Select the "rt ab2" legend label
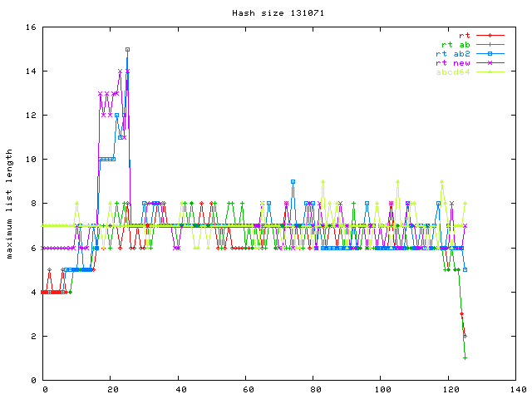Screen dimensions: 532x399 (453, 53)
